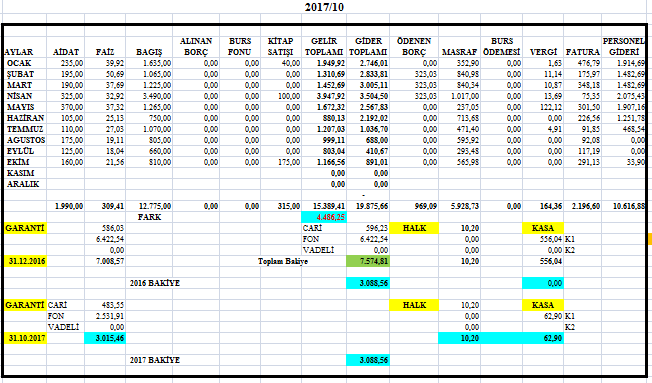
Task: Select the GELİR TOPLAMI header cell
Action: click(324, 47)
